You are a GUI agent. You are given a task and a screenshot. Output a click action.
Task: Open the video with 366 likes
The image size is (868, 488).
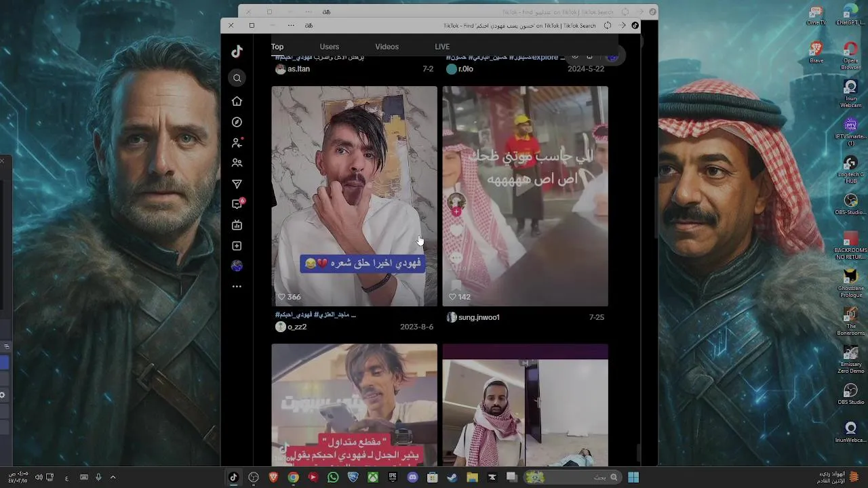tap(355, 196)
